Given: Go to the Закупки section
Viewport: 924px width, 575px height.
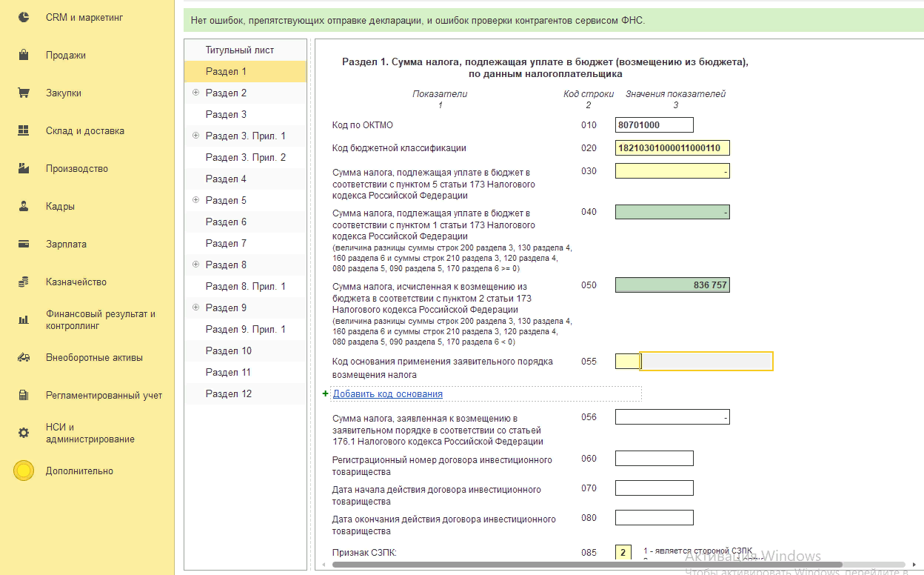Looking at the screenshot, I should [64, 93].
